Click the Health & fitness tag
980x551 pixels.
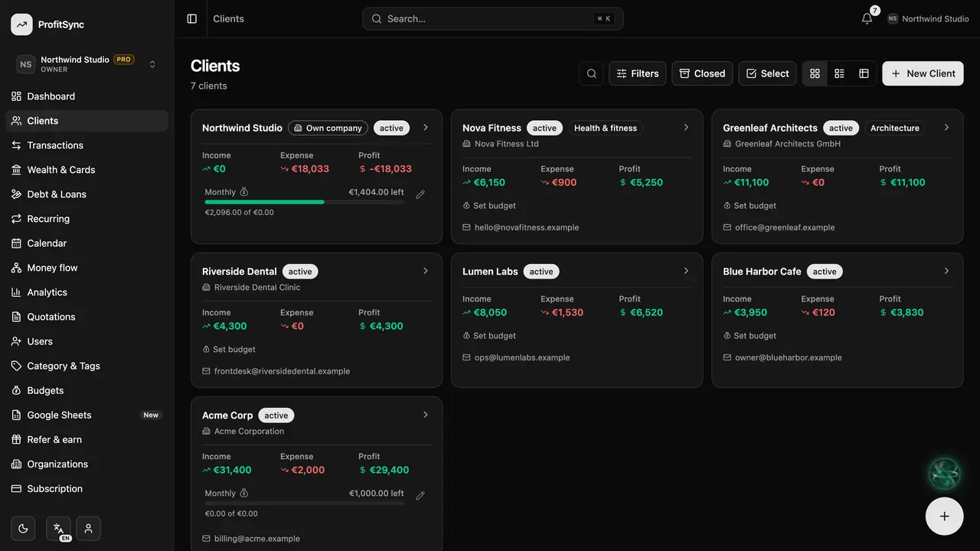(x=606, y=128)
